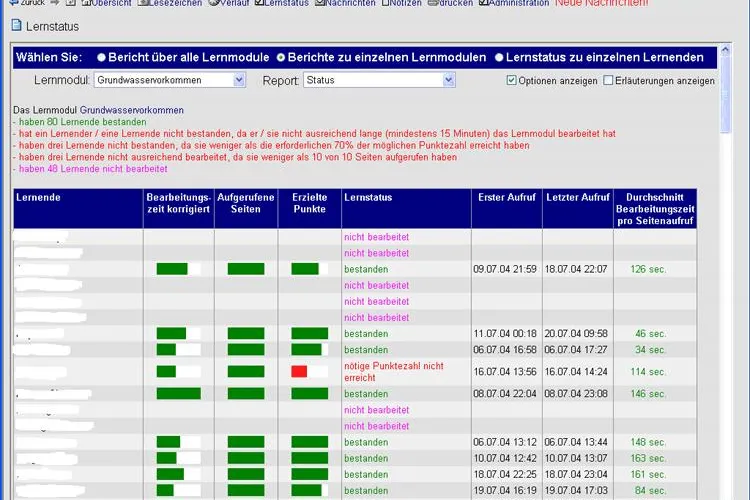The width and height of the screenshot is (750, 500).
Task: Open the Verlauf history icon
Action: [213, 3]
